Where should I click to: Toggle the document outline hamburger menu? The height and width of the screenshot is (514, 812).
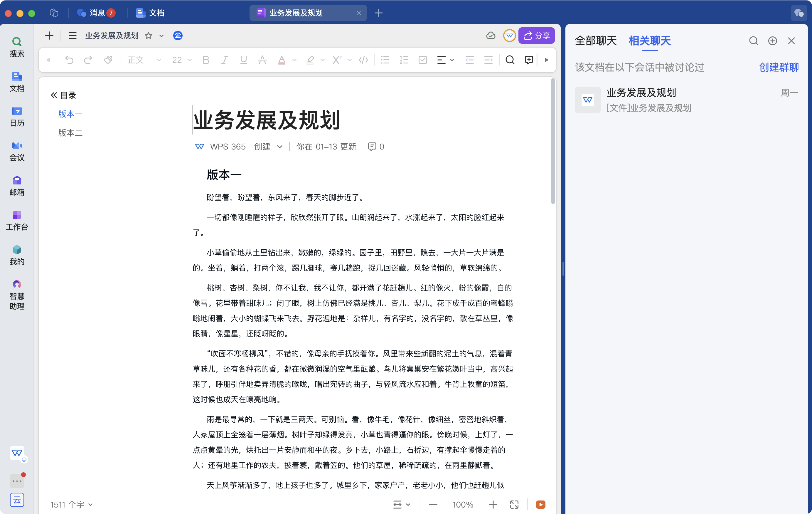point(73,36)
